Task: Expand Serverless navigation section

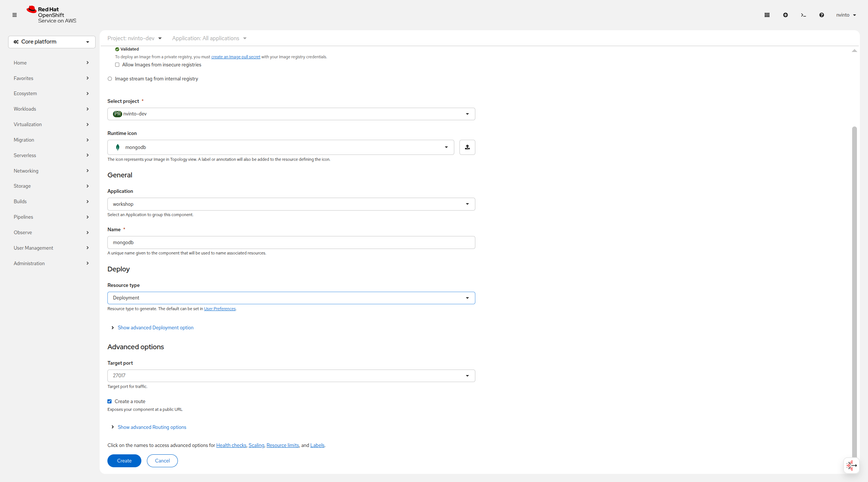Action: coord(52,155)
